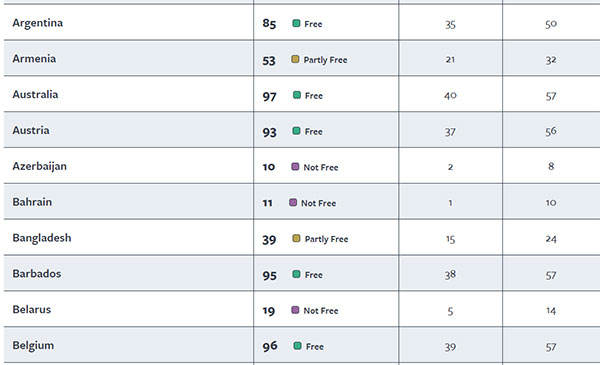The height and width of the screenshot is (365, 600).
Task: Open the Belgium country page
Action: click(33, 345)
